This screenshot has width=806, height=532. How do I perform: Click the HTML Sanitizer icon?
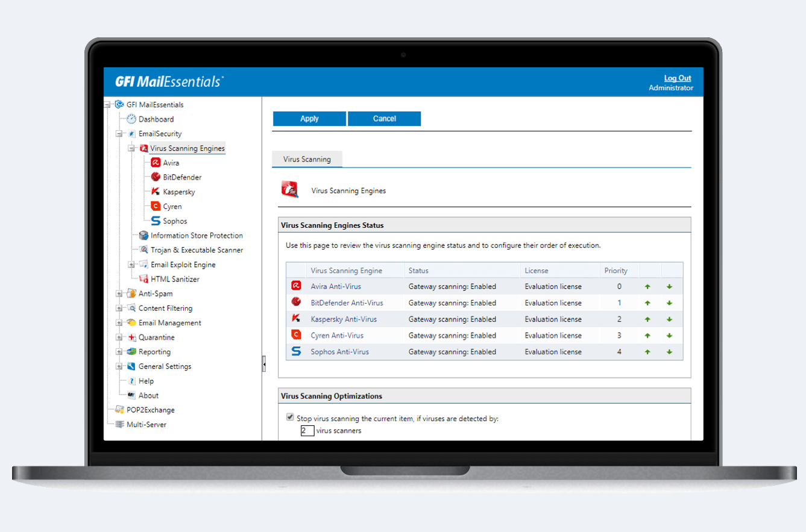coord(143,279)
